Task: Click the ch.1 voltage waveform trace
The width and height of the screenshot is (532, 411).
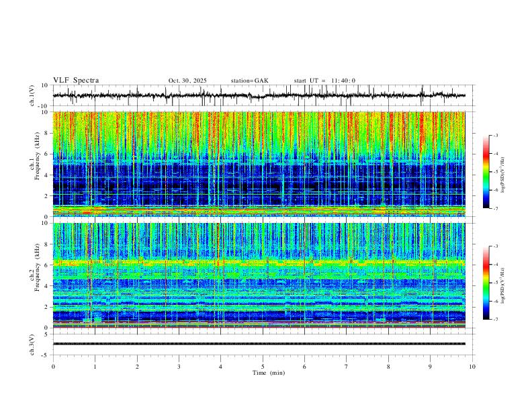Action: point(259,95)
